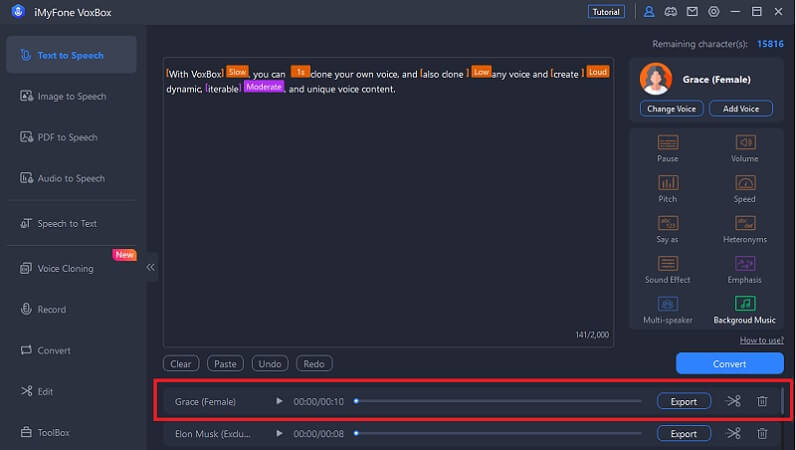Select the Heteronyms tool icon
The height and width of the screenshot is (450, 796).
coord(745,222)
